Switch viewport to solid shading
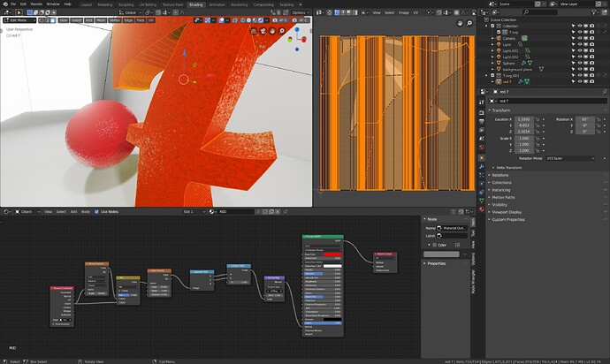 248,20
